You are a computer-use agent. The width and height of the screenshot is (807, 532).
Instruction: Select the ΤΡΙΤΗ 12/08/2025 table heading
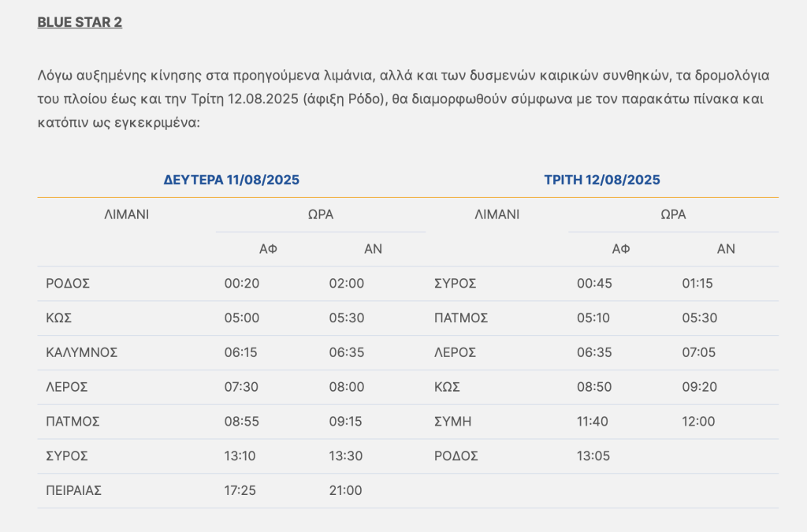(x=602, y=180)
